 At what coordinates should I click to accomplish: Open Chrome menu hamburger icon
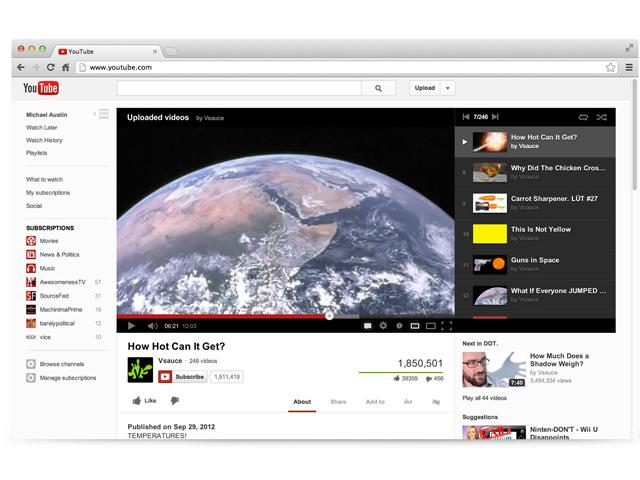(x=629, y=67)
